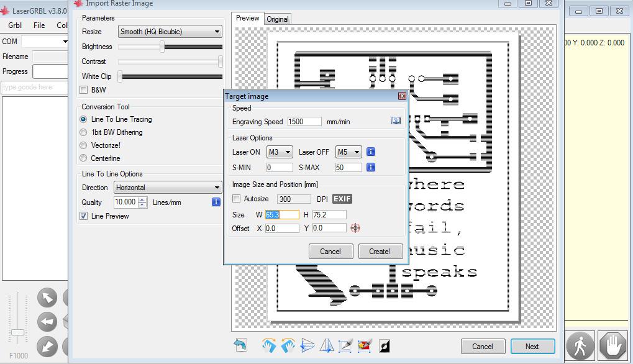Open the Direction dropdown
633x364 pixels.
click(167, 187)
